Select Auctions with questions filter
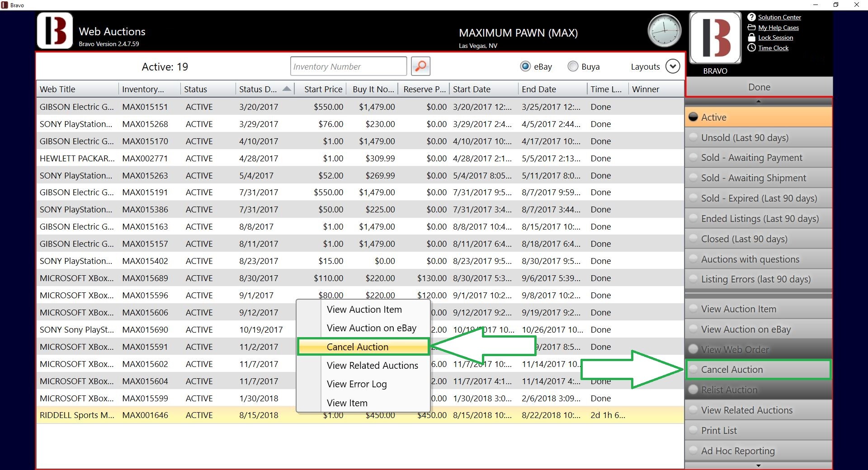 759,259
